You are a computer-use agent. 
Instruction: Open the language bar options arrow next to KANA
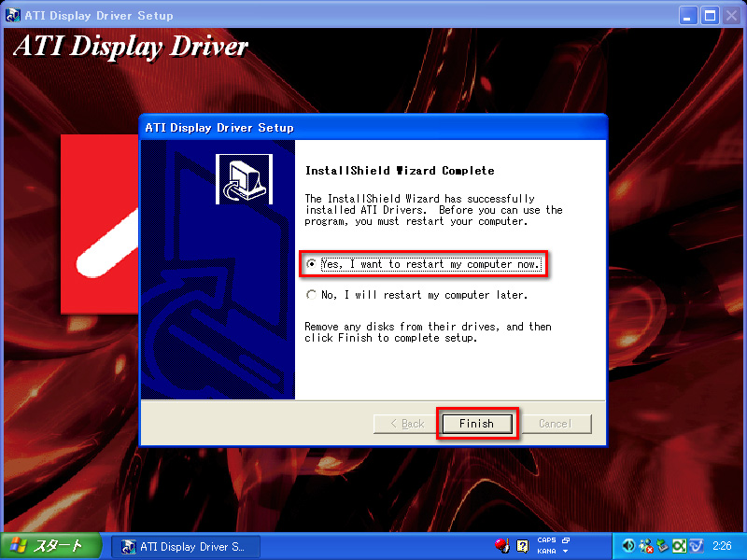[x=566, y=552]
